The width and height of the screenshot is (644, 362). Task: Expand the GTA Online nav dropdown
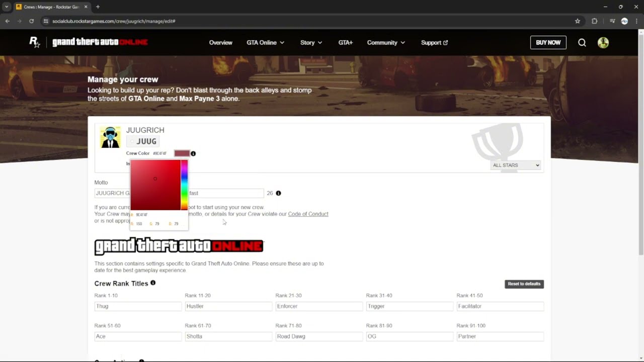[x=265, y=43]
